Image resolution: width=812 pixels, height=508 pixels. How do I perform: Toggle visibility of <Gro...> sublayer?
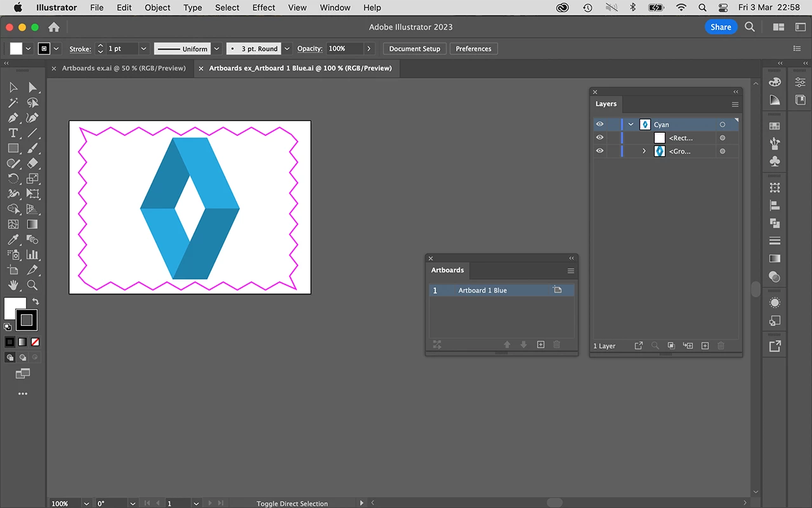(x=599, y=151)
